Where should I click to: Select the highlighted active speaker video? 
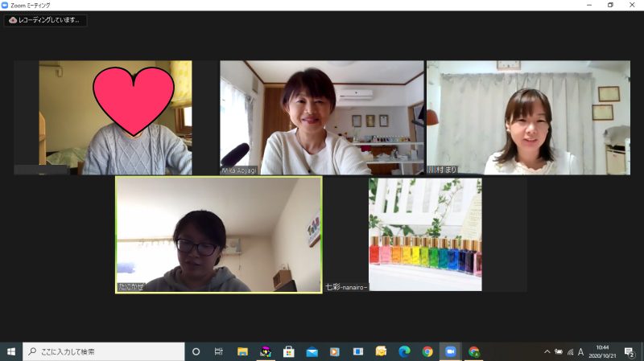[x=219, y=234]
